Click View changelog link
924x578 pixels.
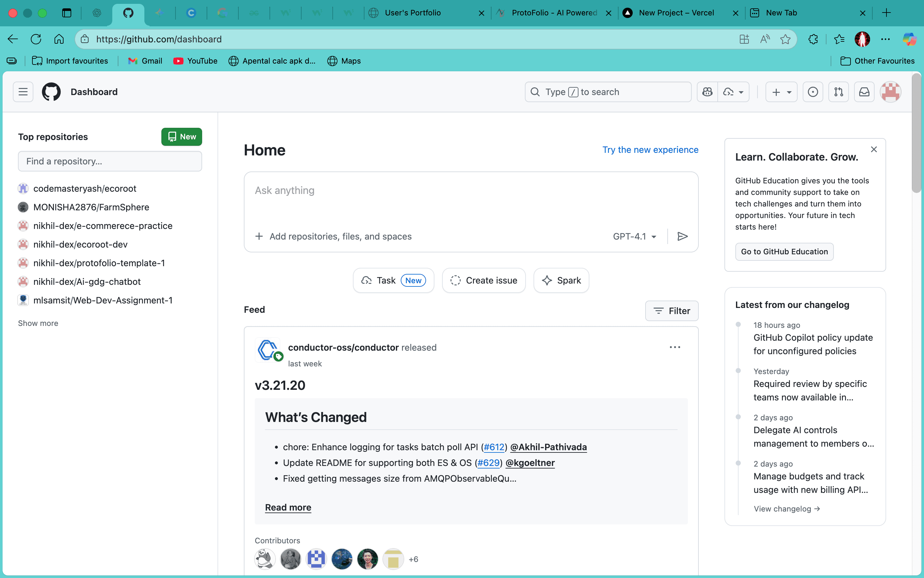787,508
